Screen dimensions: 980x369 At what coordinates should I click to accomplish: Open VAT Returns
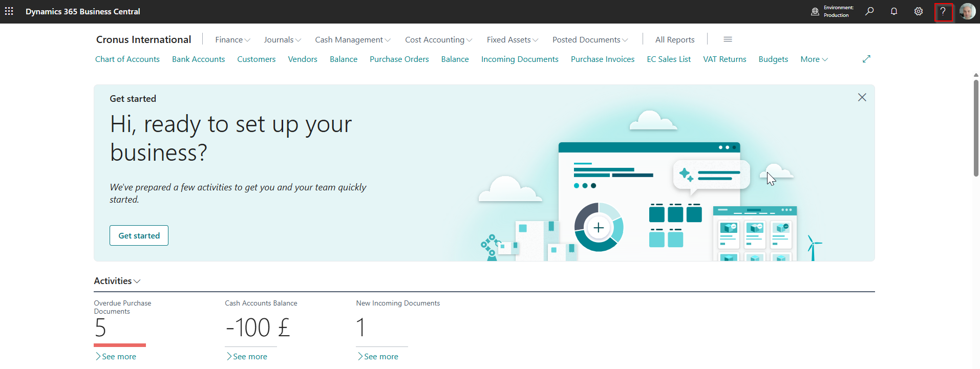click(725, 59)
